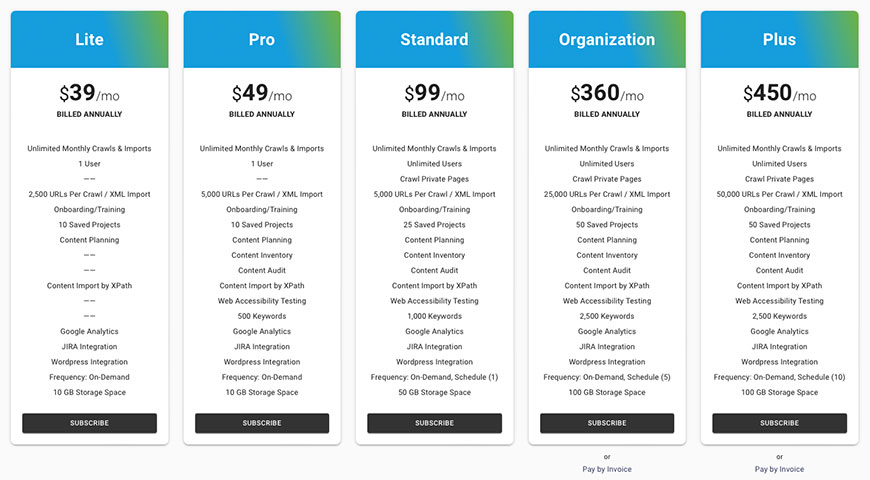Click the $39/mo price

click(89, 94)
